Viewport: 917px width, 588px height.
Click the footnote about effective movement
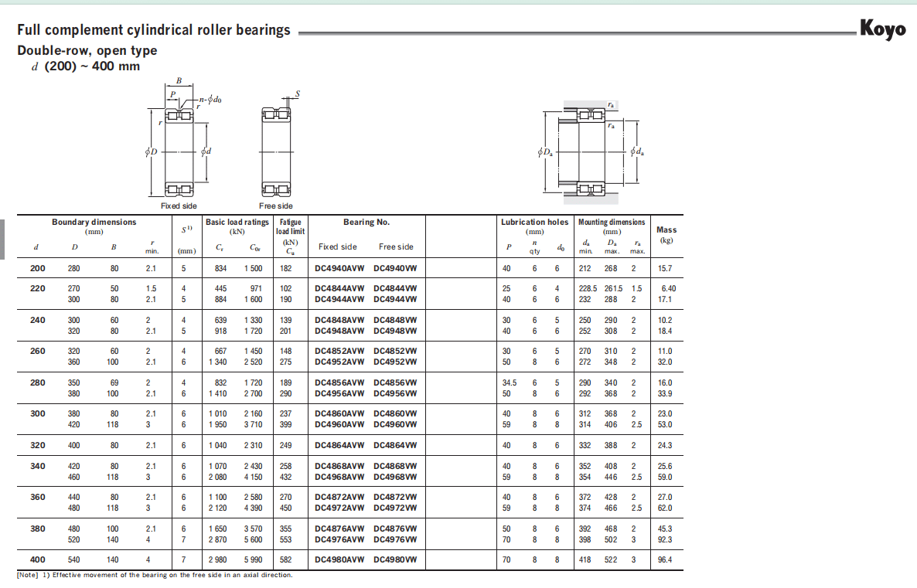point(155,575)
